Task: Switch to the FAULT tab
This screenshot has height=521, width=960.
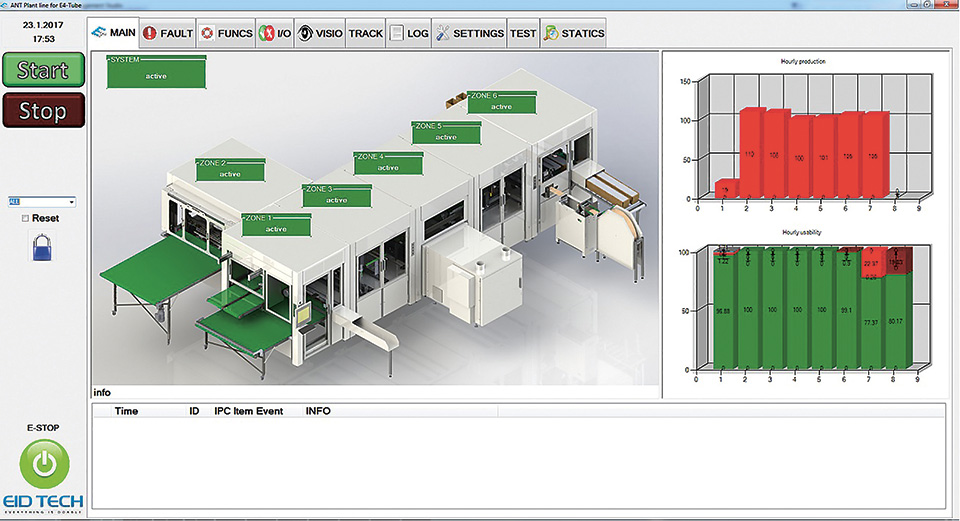Action: click(168, 33)
